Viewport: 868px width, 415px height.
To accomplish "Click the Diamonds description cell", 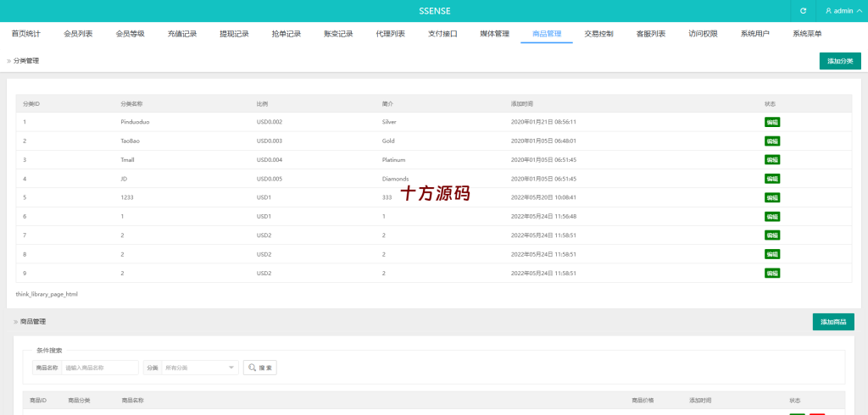I will coord(395,179).
